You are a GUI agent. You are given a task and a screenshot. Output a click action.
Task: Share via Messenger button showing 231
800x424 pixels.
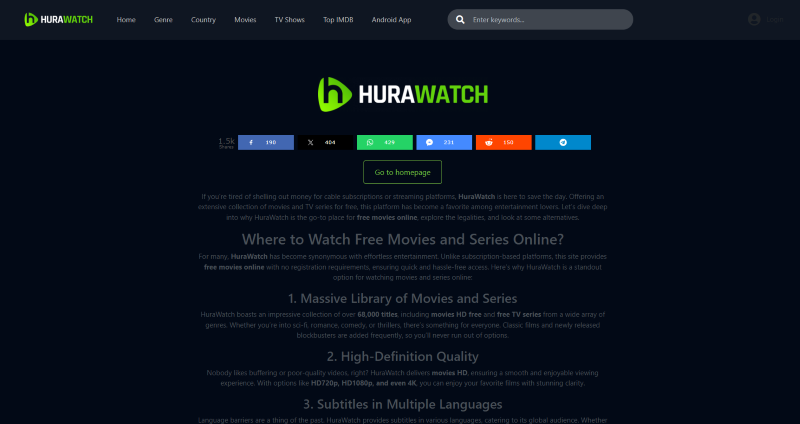[x=444, y=142]
